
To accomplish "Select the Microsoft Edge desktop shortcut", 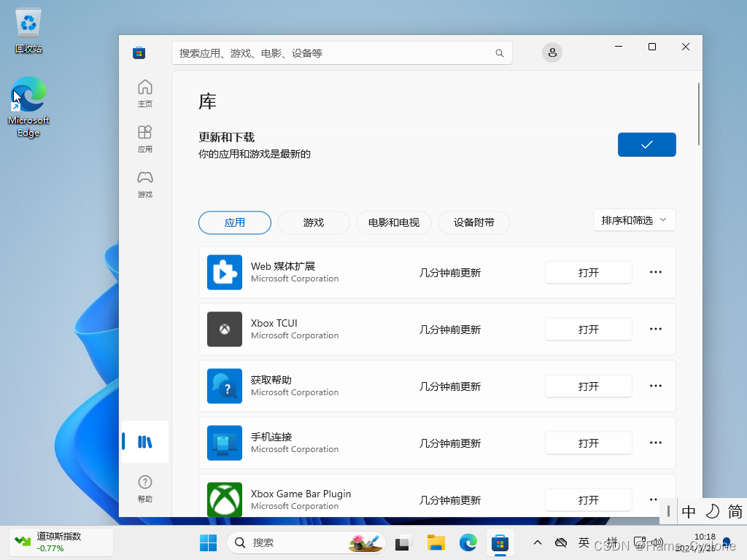I will (28, 106).
